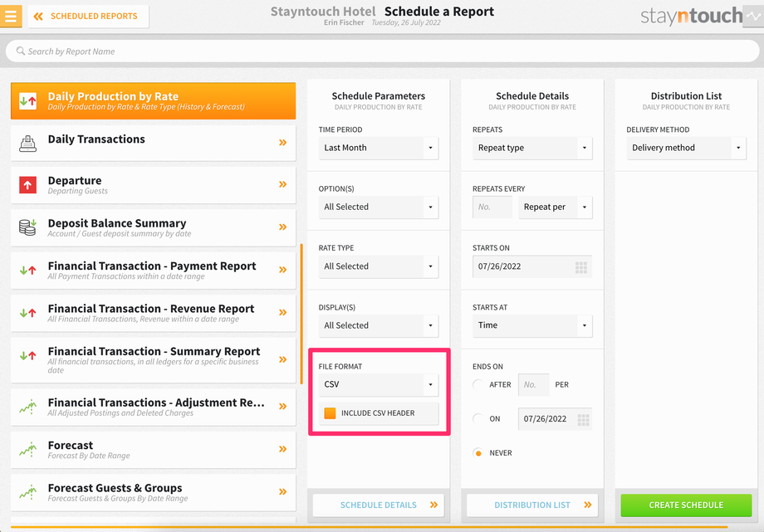Click the Ends On After number field

[x=533, y=385]
